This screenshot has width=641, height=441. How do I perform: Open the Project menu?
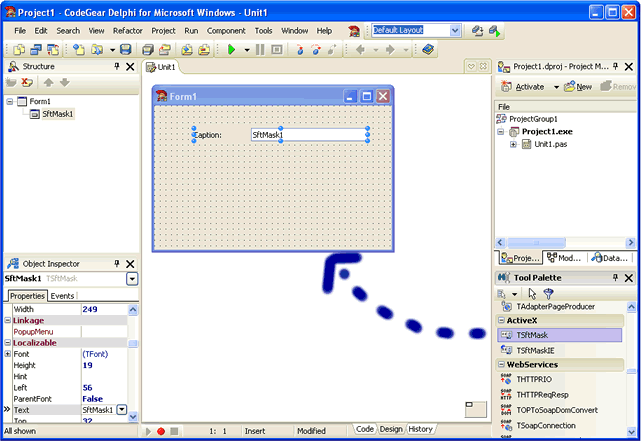click(x=163, y=31)
